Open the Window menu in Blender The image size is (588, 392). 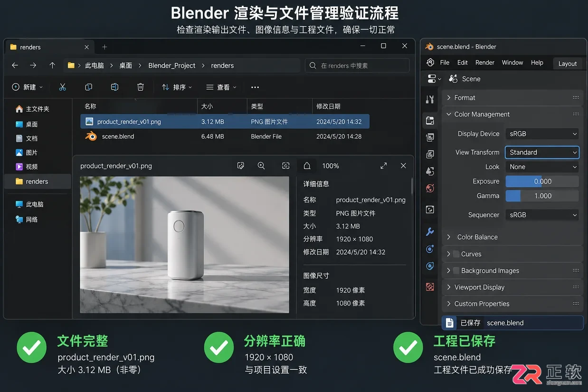point(512,63)
